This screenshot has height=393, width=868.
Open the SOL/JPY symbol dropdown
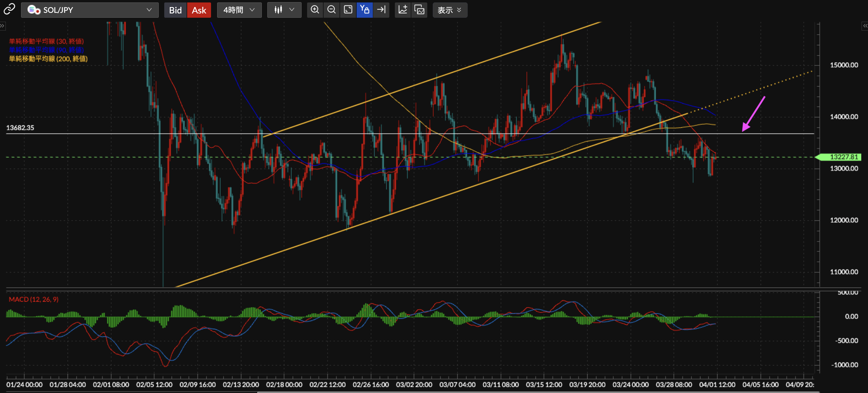[90, 10]
